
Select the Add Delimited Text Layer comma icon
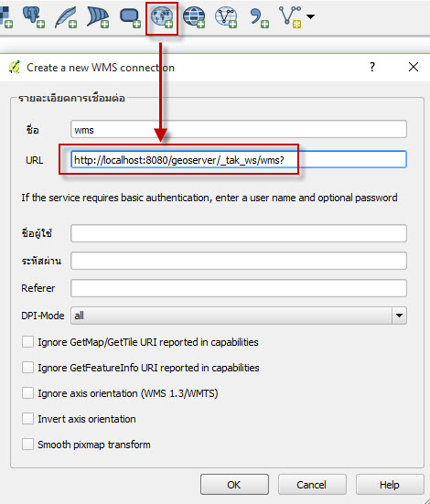coord(259,18)
